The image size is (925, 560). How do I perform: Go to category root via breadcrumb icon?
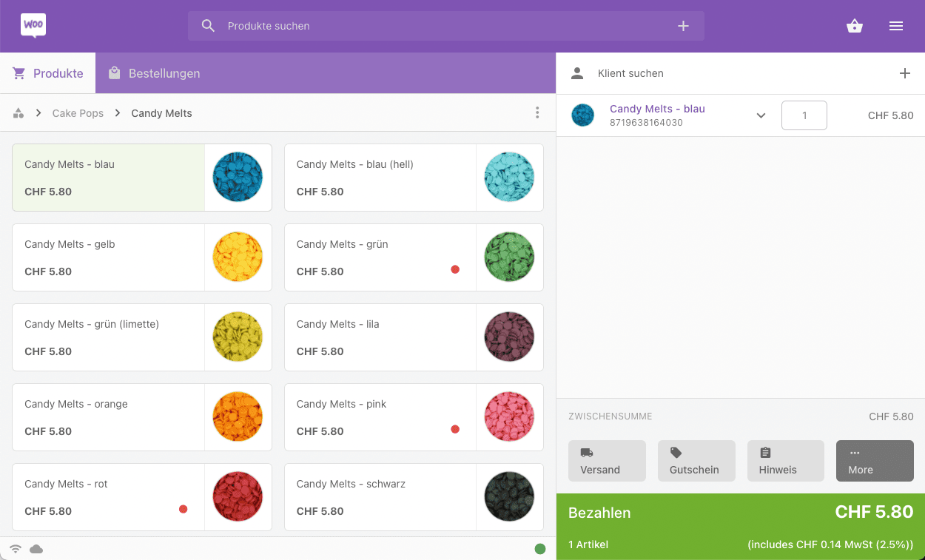[x=18, y=113]
